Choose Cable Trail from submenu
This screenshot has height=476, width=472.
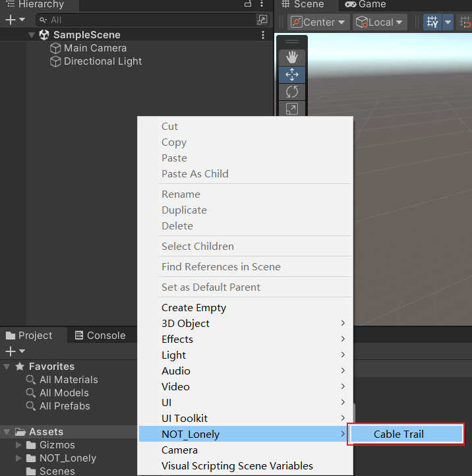406,434
